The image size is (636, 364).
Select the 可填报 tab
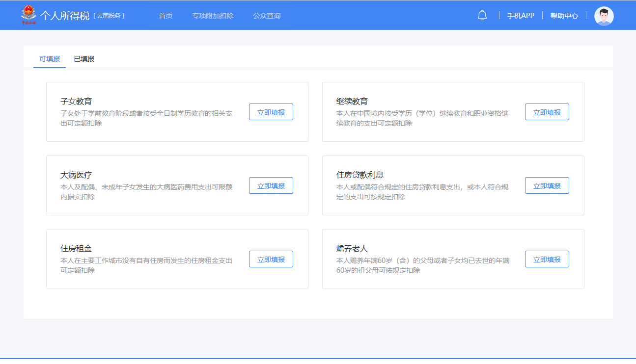pos(50,59)
